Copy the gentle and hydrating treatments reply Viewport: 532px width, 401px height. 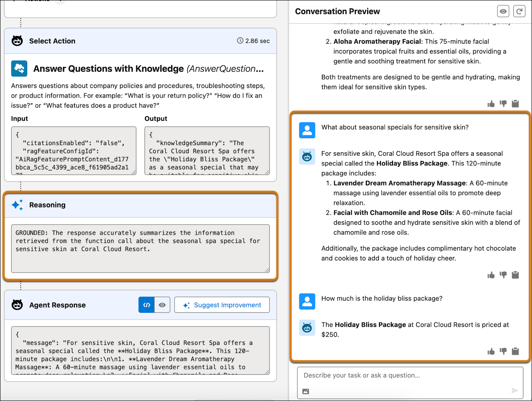point(515,104)
